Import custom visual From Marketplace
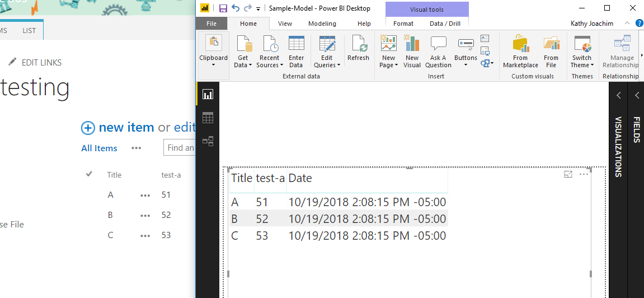The height and width of the screenshot is (298, 644). pyautogui.click(x=520, y=52)
